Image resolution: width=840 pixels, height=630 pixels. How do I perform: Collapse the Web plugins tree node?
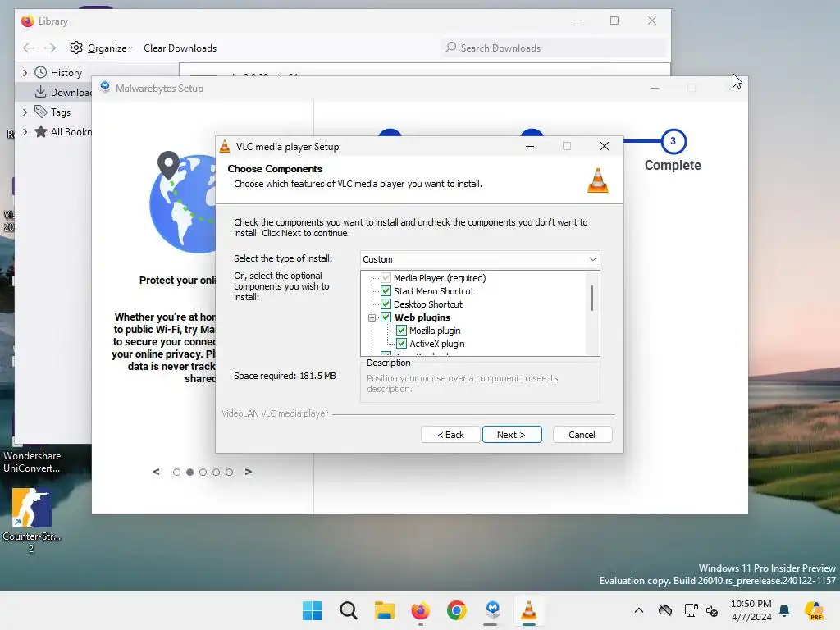[x=372, y=317]
